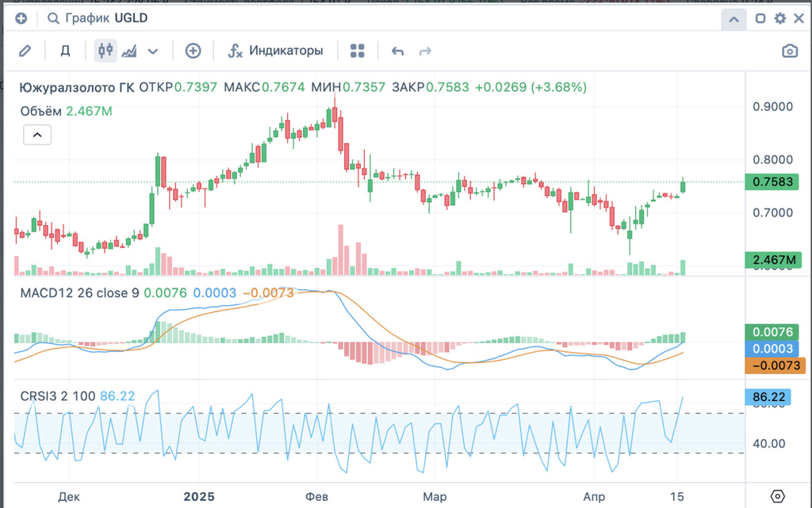Undo the last chart action
The height and width of the screenshot is (508, 812).
tap(398, 51)
